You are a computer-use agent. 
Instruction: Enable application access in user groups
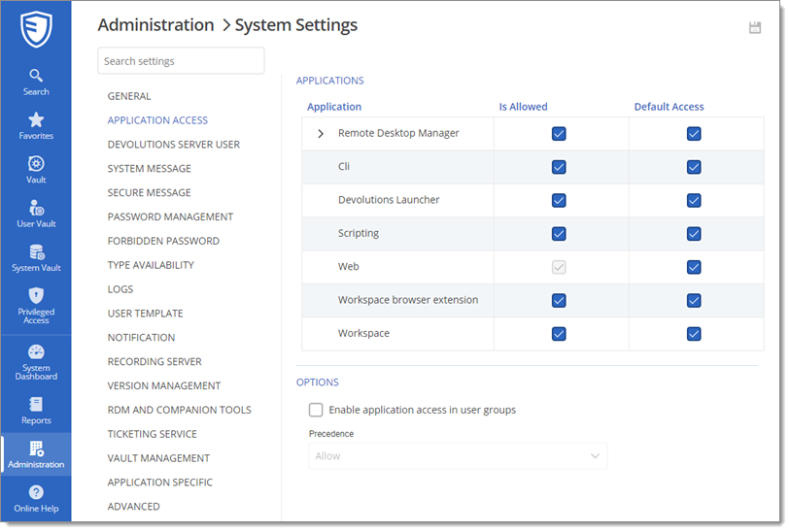click(316, 410)
